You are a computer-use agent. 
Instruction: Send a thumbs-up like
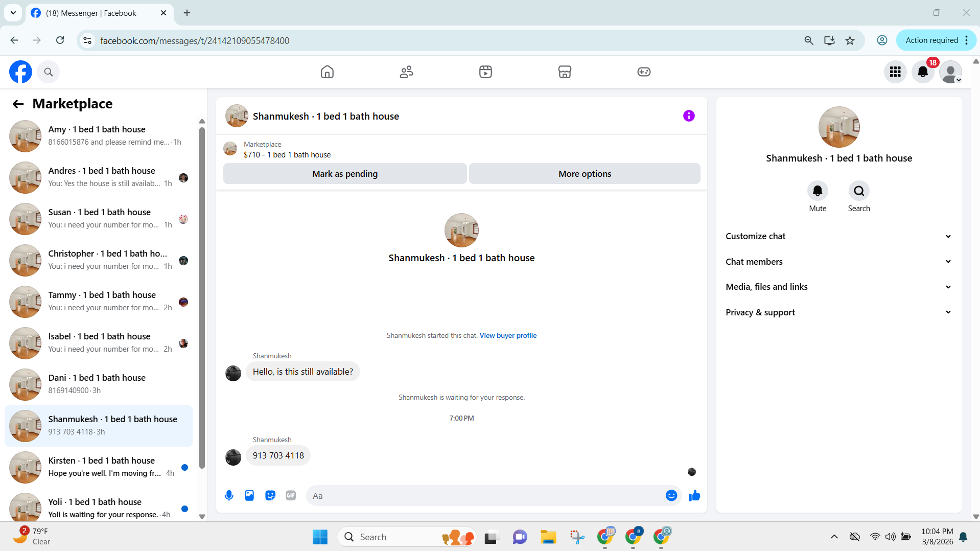pyautogui.click(x=694, y=496)
